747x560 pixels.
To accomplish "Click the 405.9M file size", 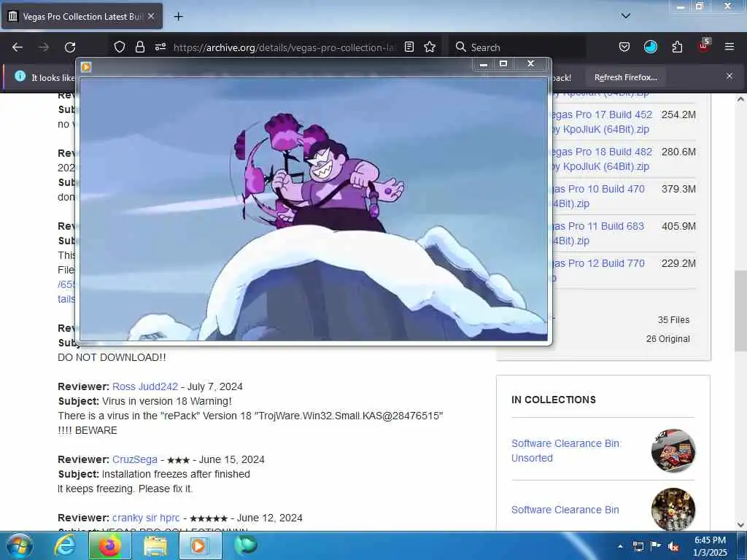I will click(x=678, y=226).
